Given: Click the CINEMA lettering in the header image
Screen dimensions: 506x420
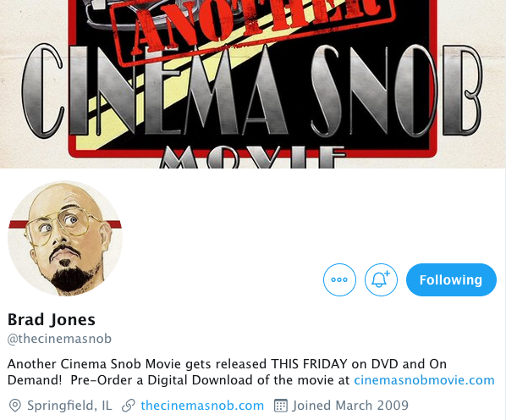Looking at the screenshot, I should tap(155, 91).
